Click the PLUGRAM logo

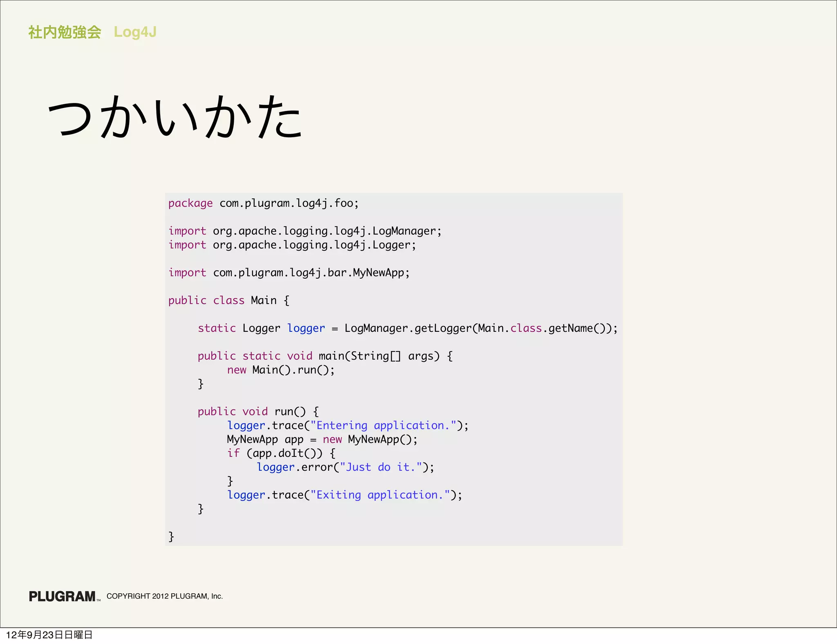(x=65, y=597)
